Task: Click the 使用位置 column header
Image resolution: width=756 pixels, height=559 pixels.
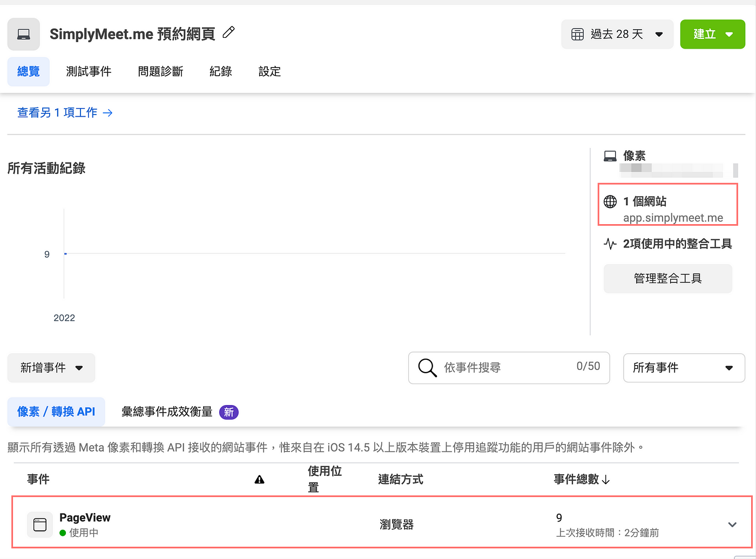Action: (x=325, y=479)
